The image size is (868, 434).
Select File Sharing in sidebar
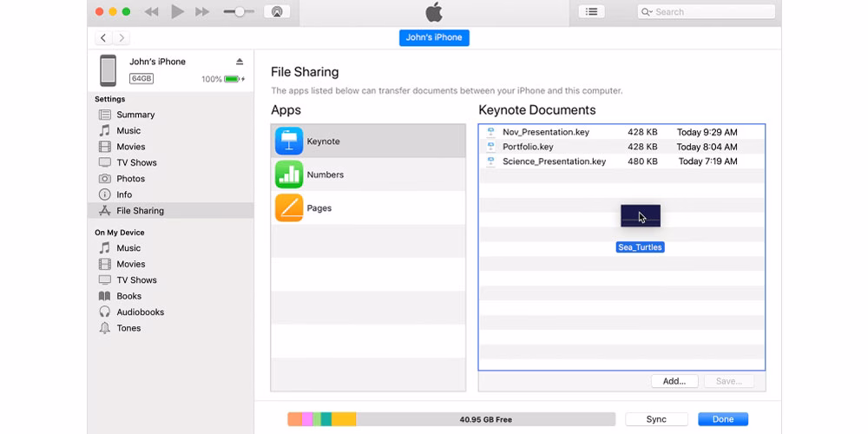(x=170, y=210)
